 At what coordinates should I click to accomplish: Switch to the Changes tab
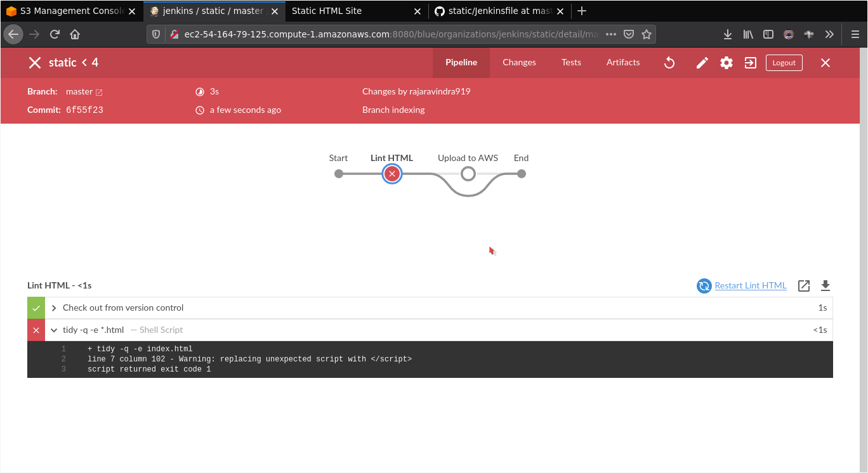point(519,62)
